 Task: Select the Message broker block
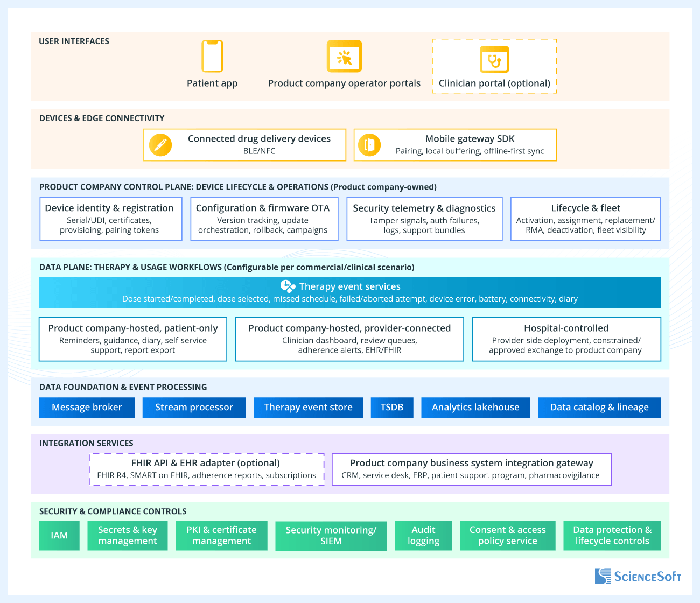[x=87, y=408]
